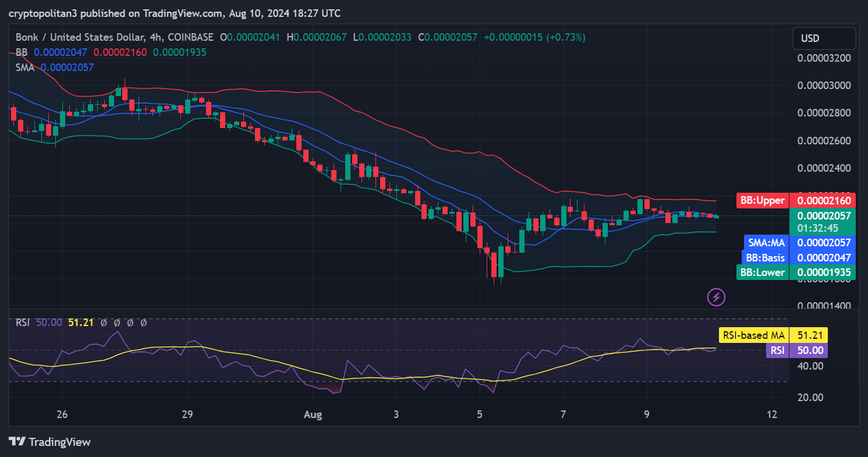Screen dimensions: 868x457
Task: Click the BB:Lower price label
Action: [795, 272]
